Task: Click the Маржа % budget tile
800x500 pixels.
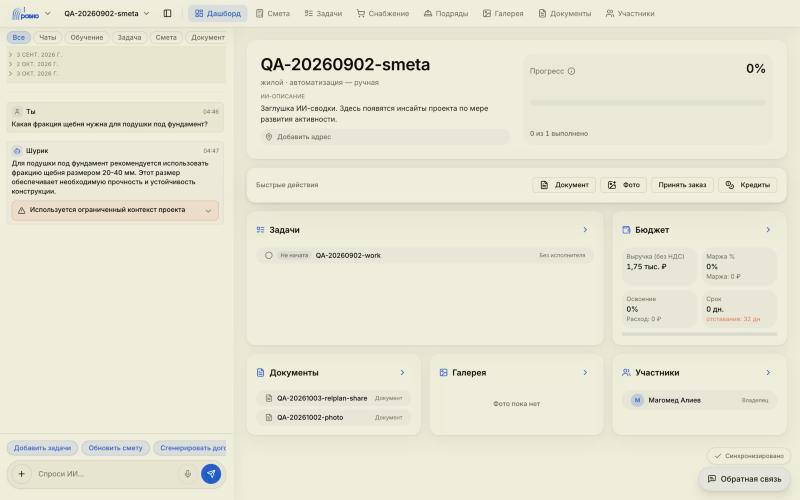Action: click(739, 266)
